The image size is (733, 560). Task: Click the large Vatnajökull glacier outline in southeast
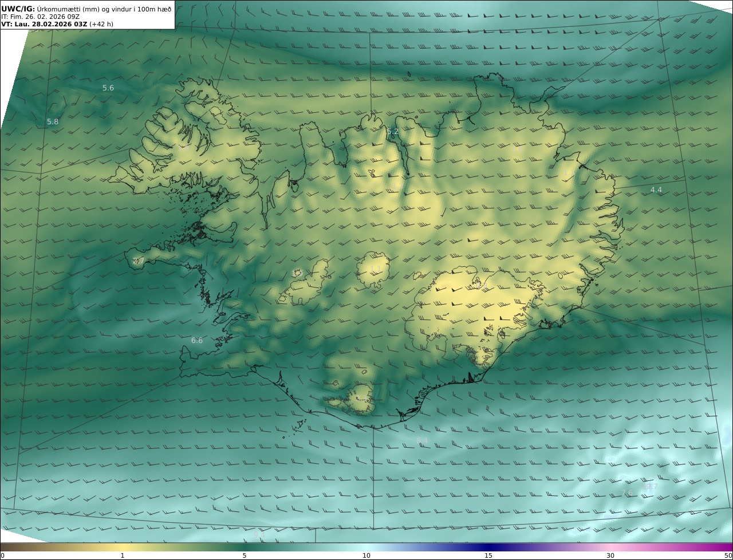pos(475,315)
